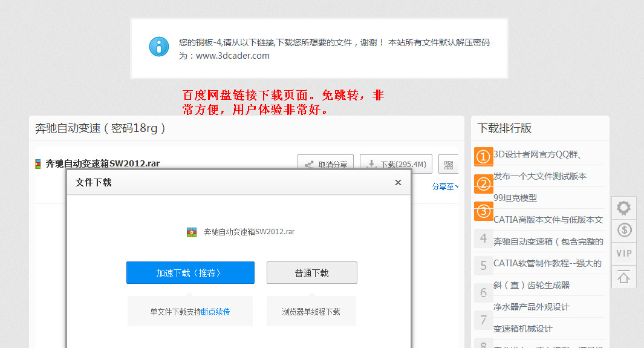Close the 文件下载 dialog
The image size is (644, 348).
tap(398, 182)
